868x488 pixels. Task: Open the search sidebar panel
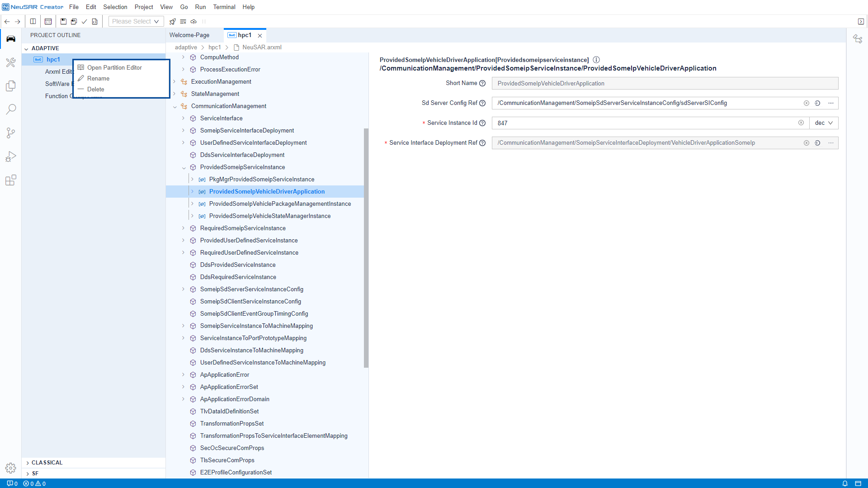click(x=10, y=109)
